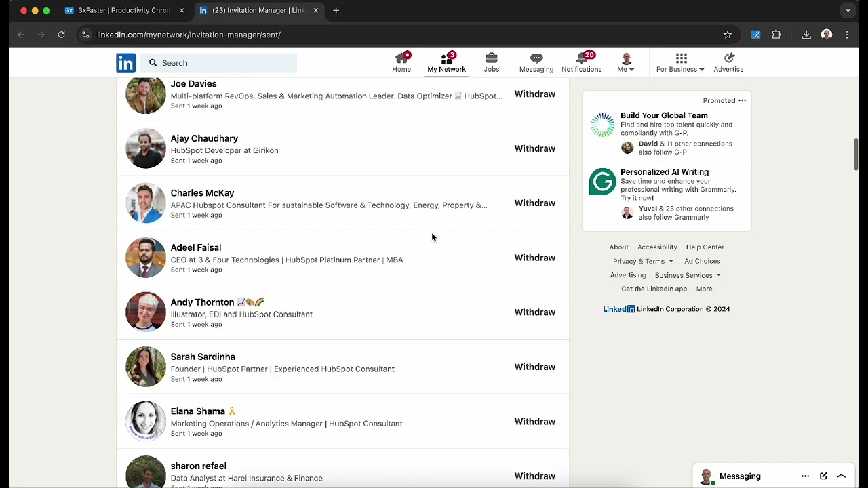Open the Accessibility footer link
The height and width of the screenshot is (488, 868).
(x=657, y=247)
